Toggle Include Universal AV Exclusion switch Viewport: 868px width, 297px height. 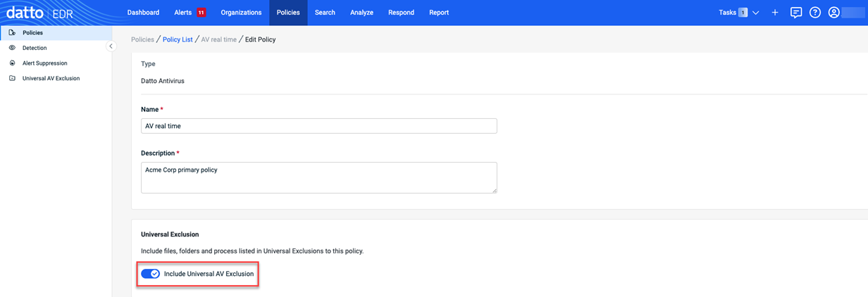(150, 274)
